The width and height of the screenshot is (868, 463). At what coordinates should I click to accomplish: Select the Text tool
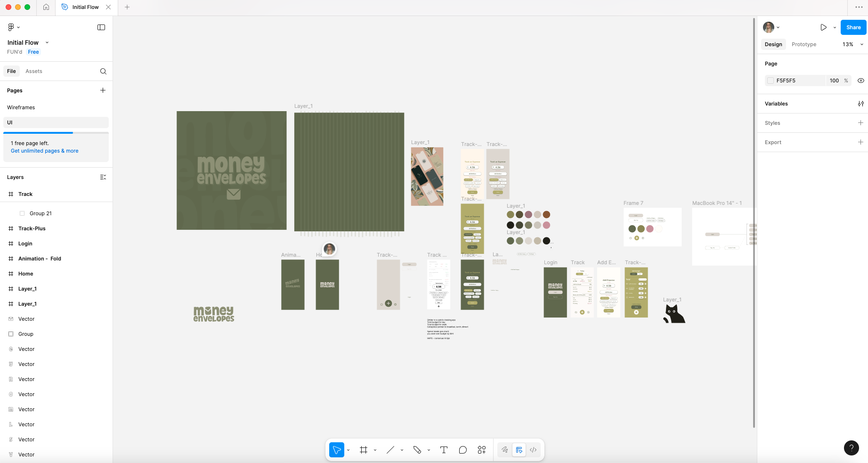click(x=444, y=450)
